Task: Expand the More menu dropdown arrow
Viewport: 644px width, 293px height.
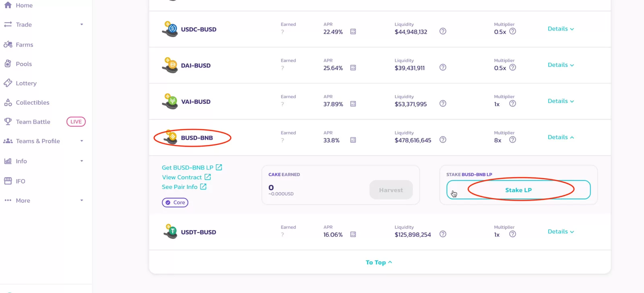Action: [x=82, y=200]
